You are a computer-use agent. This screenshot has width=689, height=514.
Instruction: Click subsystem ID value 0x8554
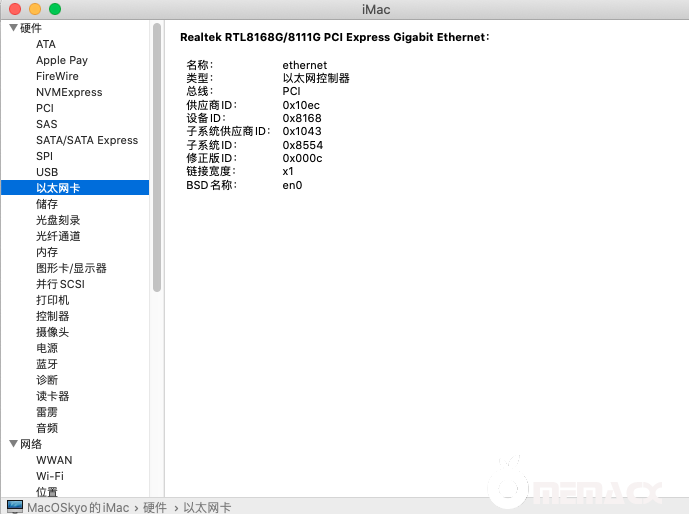pyautogui.click(x=303, y=145)
